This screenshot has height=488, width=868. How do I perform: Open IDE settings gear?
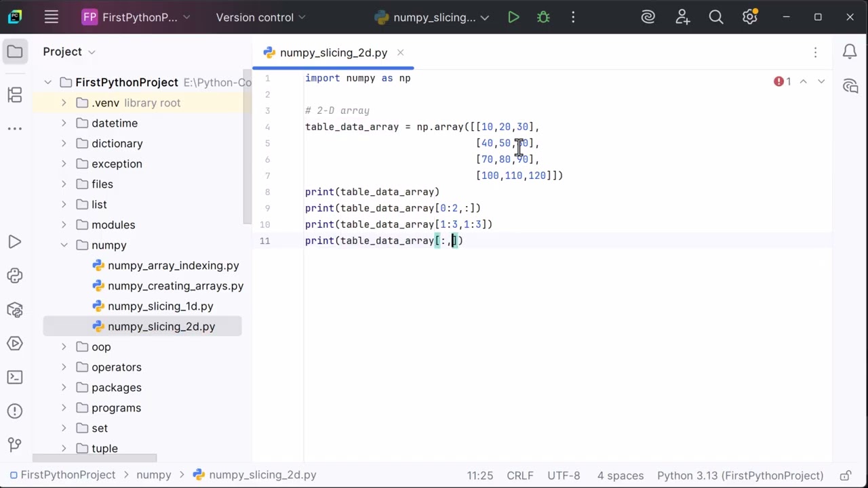tap(749, 18)
